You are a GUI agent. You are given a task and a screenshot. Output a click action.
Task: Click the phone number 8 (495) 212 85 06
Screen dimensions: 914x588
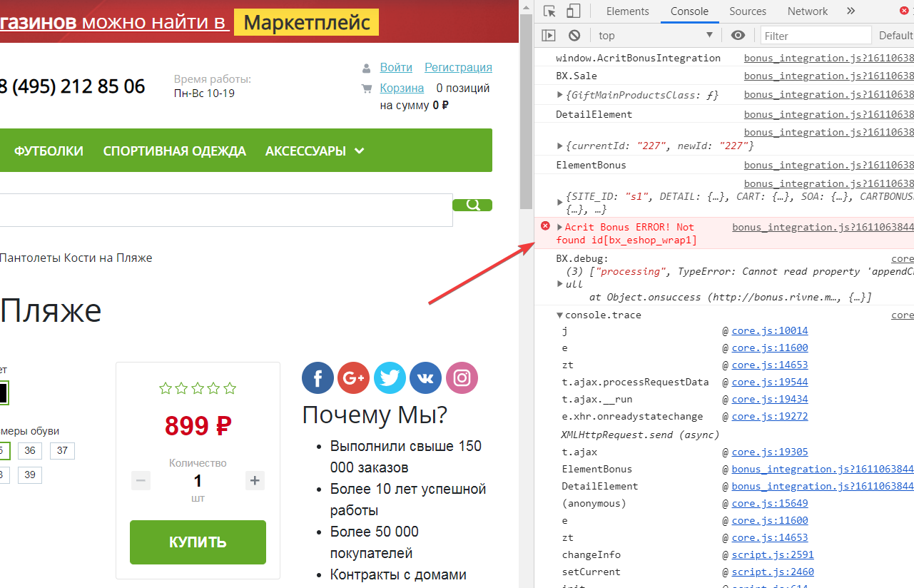tap(73, 86)
